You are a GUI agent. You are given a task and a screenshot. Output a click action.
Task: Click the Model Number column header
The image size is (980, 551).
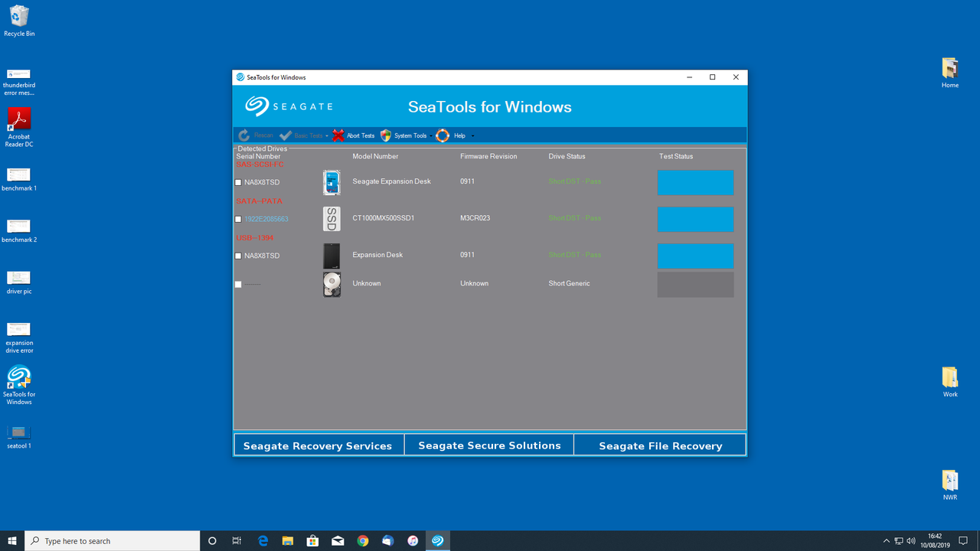[375, 156]
